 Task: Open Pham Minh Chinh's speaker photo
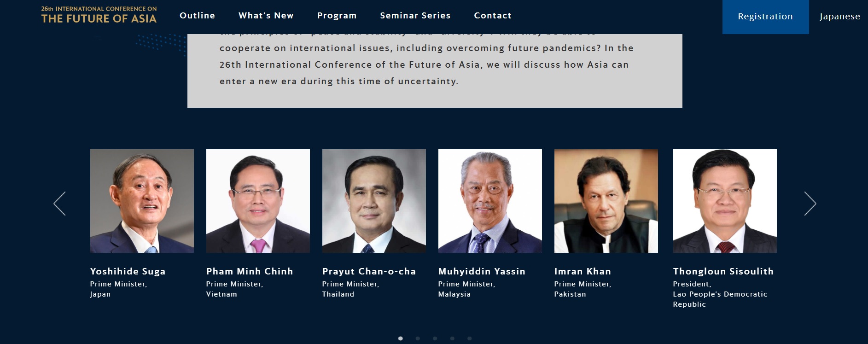click(258, 201)
